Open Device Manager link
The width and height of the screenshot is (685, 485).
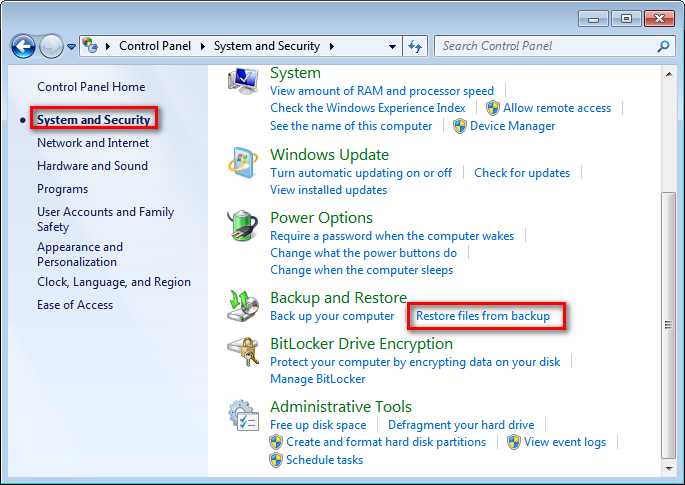point(512,126)
